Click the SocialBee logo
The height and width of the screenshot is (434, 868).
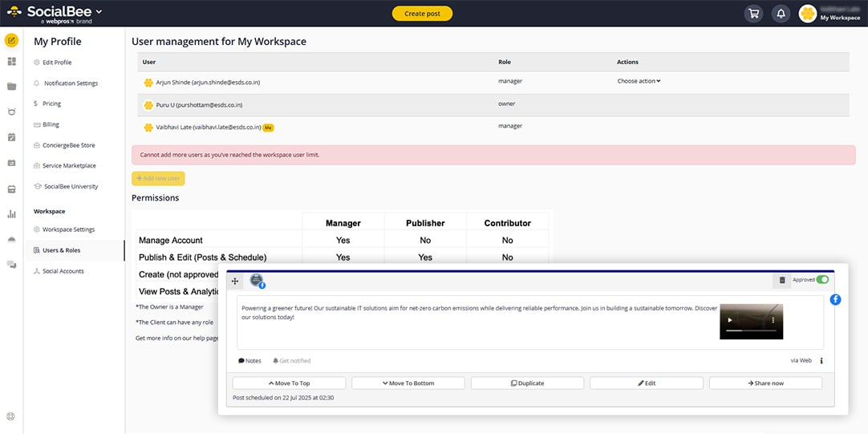[x=50, y=14]
